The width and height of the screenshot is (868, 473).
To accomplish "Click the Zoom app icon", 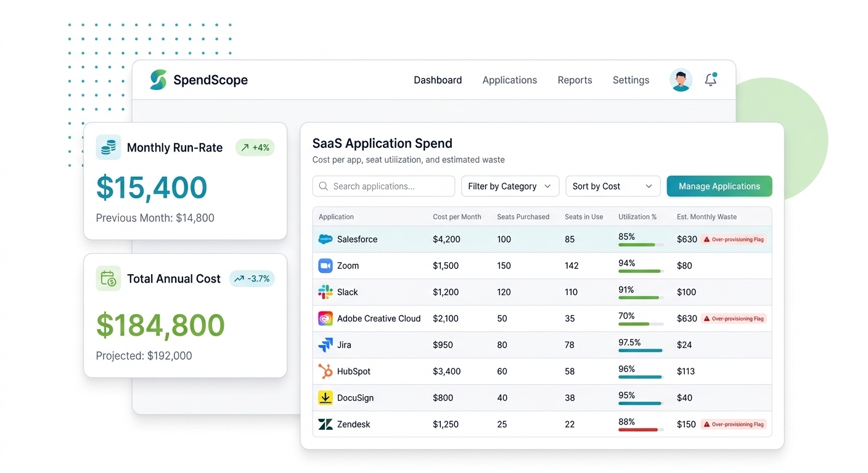I will pos(325,265).
